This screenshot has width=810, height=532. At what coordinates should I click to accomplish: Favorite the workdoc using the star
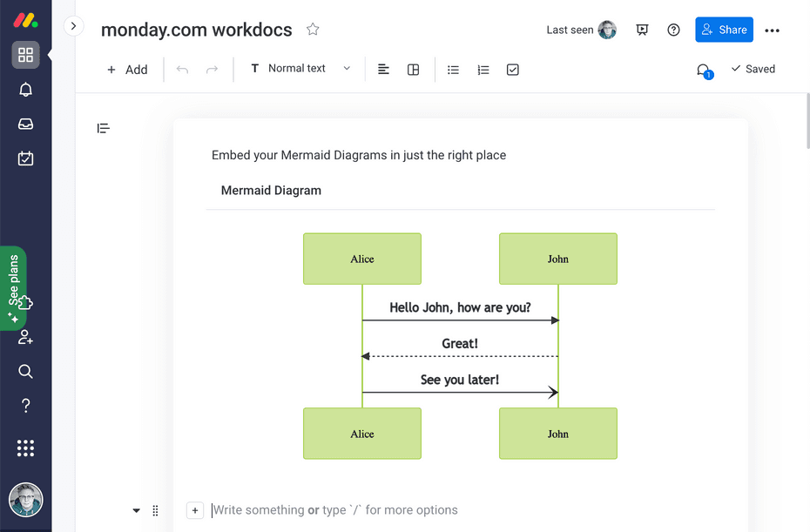[x=312, y=29]
